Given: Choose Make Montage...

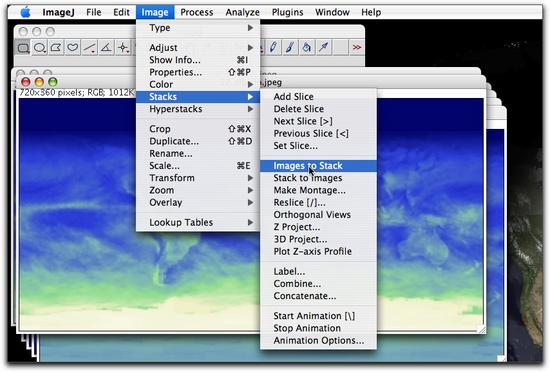Looking at the screenshot, I should point(318,190).
